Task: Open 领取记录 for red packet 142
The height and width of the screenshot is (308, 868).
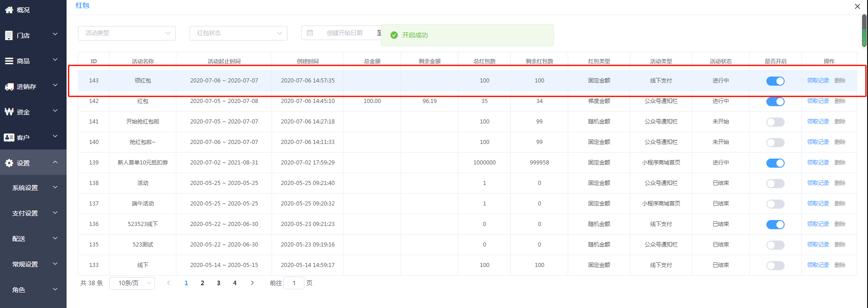Action: click(x=818, y=101)
